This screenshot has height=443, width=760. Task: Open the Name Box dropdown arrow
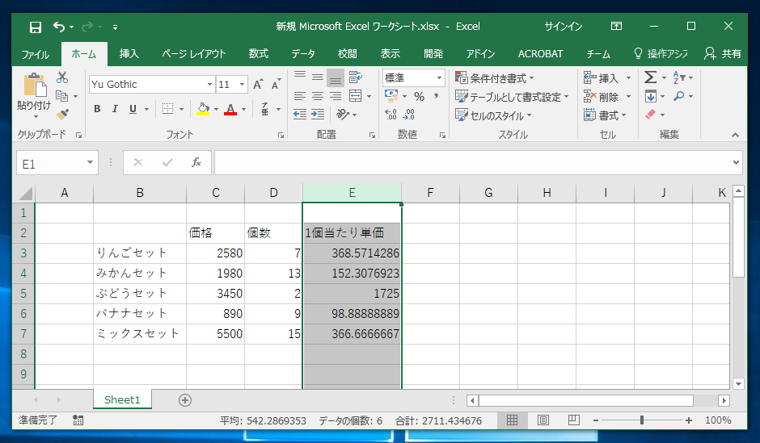(91, 163)
